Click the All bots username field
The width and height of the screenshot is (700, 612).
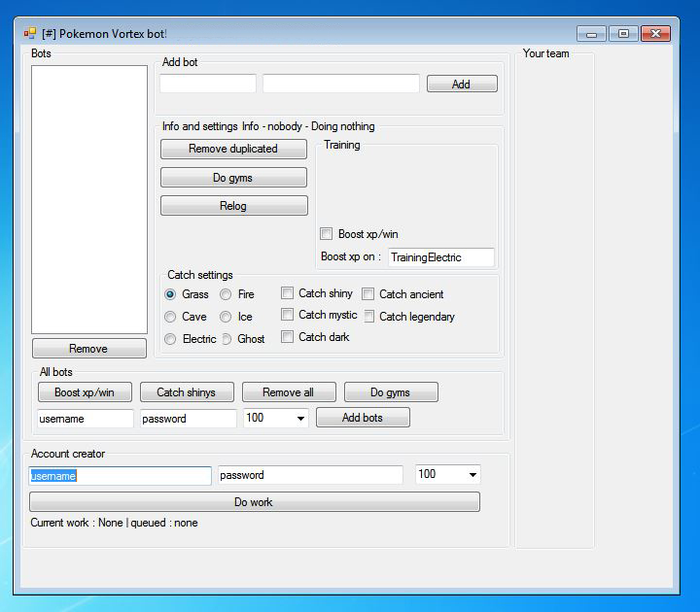tap(85, 419)
